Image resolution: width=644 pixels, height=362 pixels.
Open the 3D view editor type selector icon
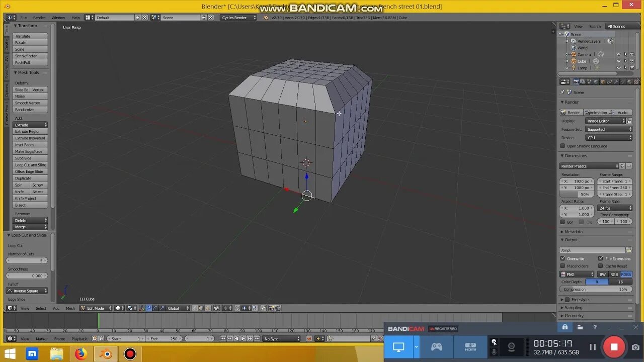click(11, 308)
